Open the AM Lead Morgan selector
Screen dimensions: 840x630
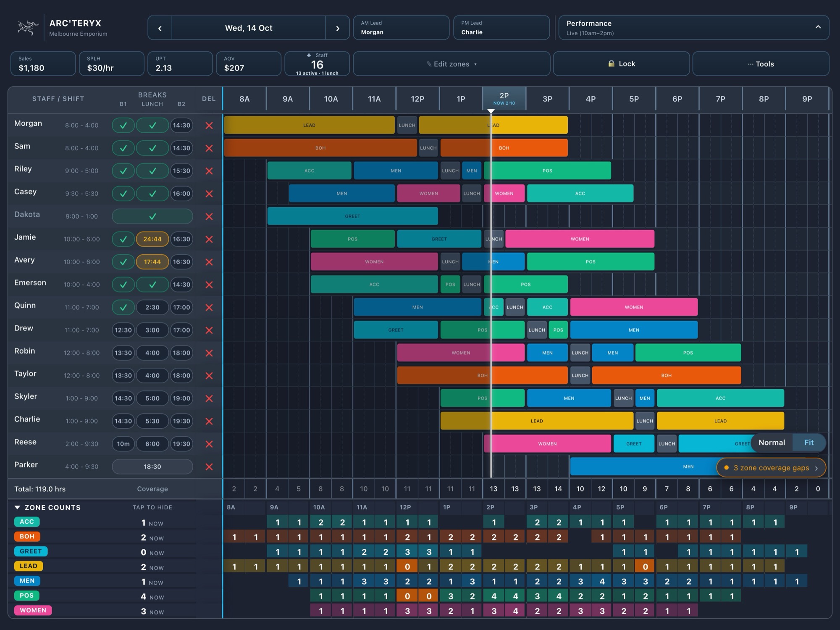[x=401, y=28]
